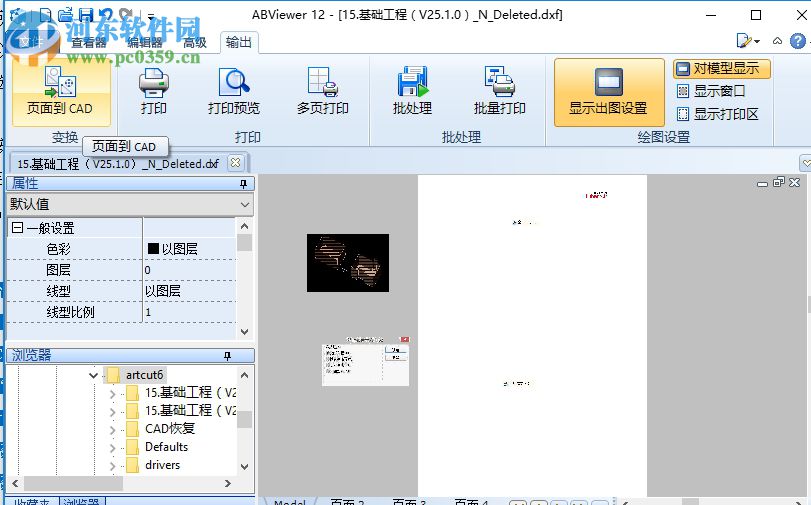Viewport: 811px width, 505px height.
Task: Click browser tree scroll right arrow
Action: [x=228, y=483]
